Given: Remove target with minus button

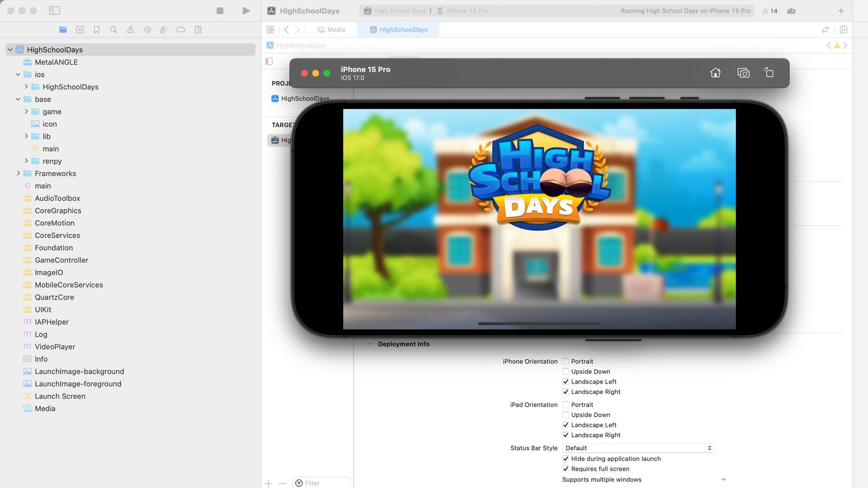Looking at the screenshot, I should (283, 483).
